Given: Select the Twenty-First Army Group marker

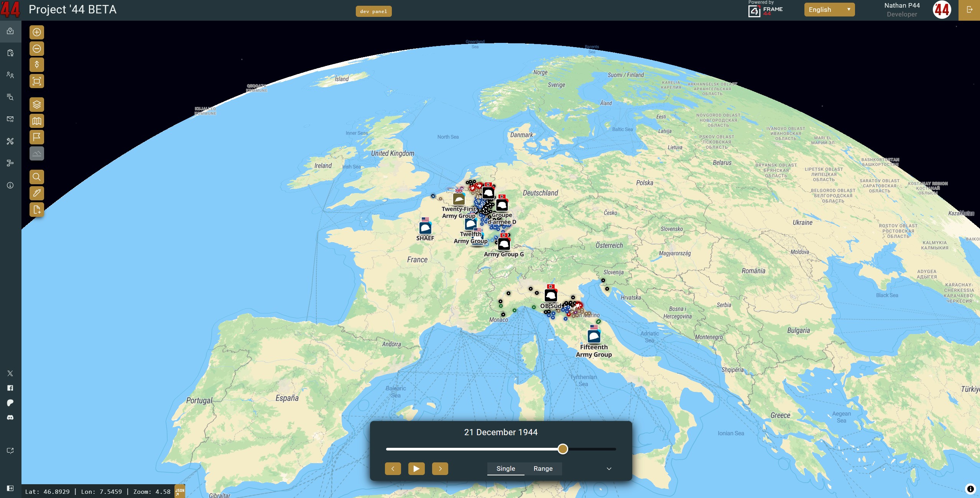Looking at the screenshot, I should click(x=459, y=198).
